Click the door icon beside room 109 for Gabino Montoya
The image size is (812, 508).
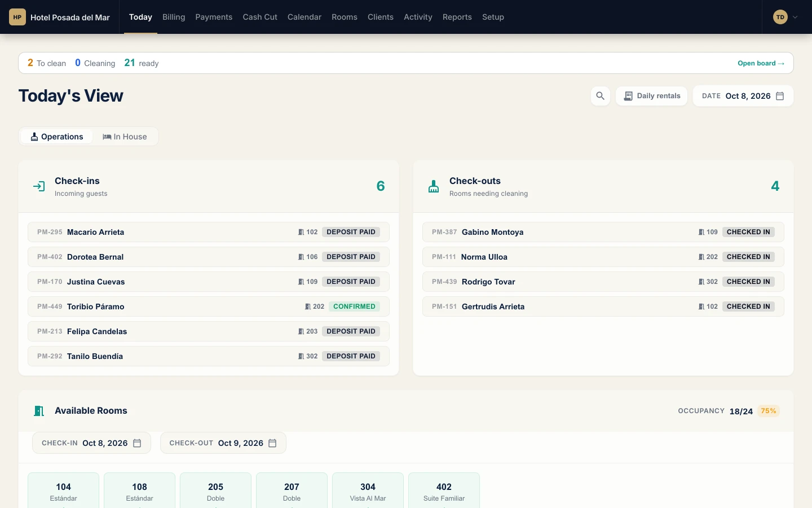(x=701, y=232)
